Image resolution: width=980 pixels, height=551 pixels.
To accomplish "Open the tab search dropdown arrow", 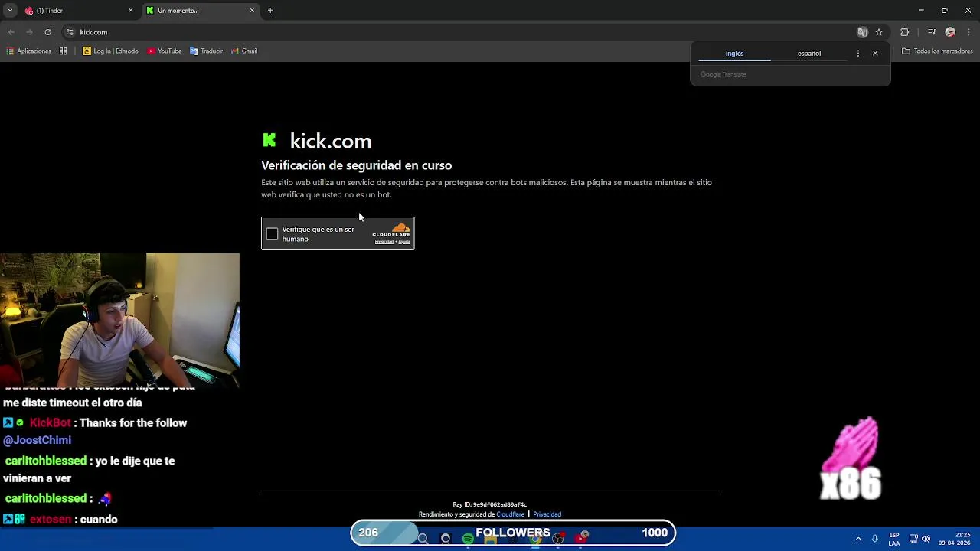I will (x=10, y=11).
